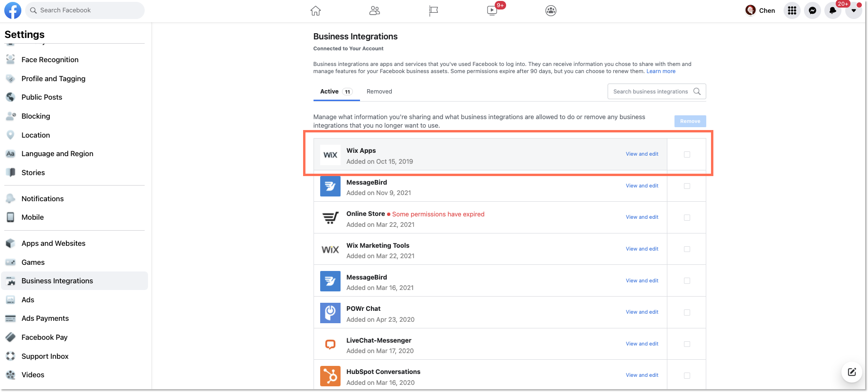
Task: Open Mobile settings
Action: coord(74,217)
